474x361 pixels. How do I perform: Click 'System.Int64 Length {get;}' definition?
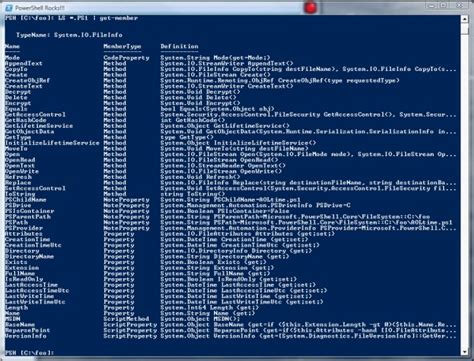click(210, 307)
